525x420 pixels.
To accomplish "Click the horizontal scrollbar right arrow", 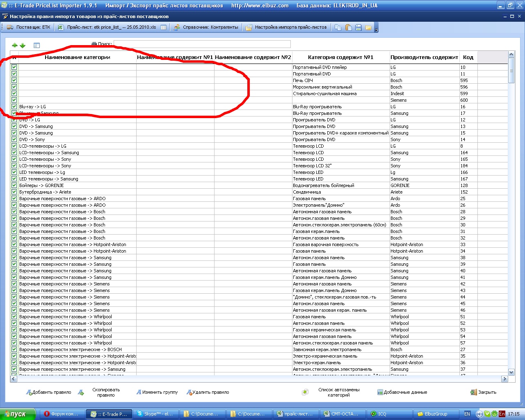I will click(x=505, y=379).
